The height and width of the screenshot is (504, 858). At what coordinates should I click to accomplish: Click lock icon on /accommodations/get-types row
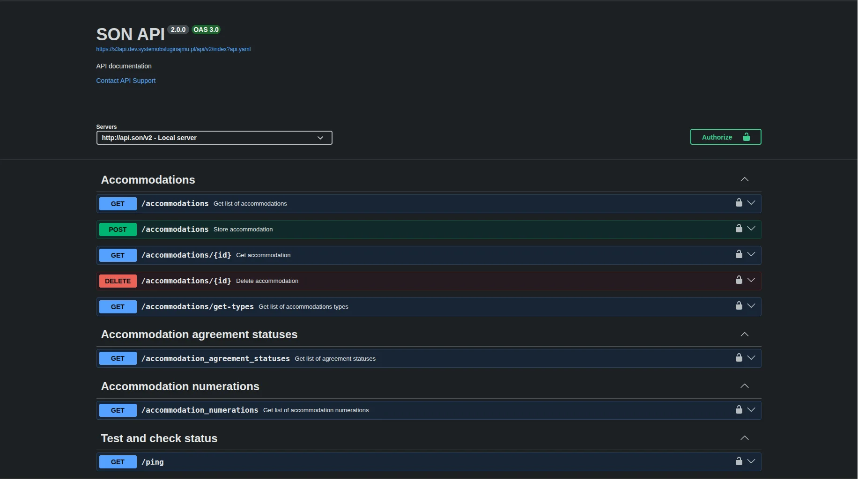[x=739, y=306]
